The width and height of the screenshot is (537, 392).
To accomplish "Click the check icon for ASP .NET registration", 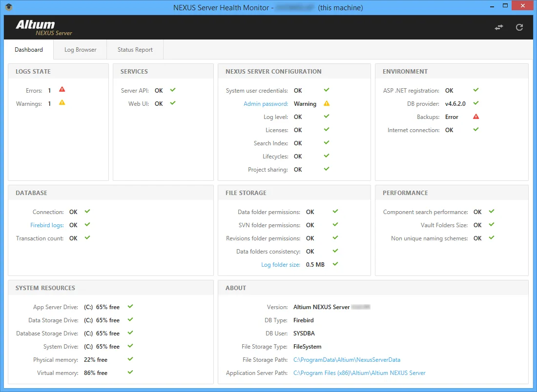I will [x=476, y=90].
